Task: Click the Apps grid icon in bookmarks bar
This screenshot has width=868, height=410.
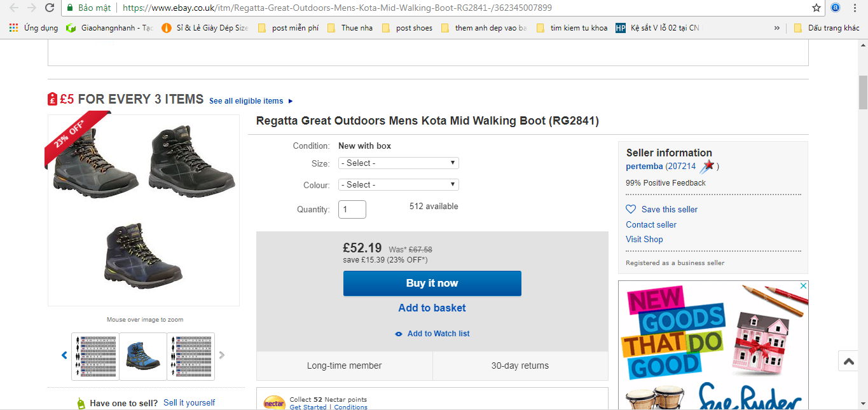Action: click(13, 28)
